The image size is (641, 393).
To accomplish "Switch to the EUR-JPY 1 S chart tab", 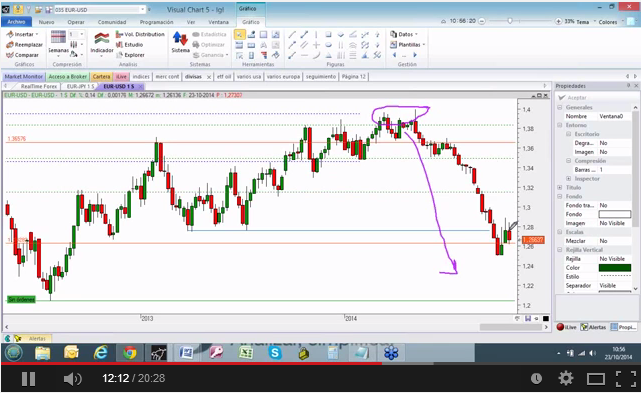I will 80,86.
